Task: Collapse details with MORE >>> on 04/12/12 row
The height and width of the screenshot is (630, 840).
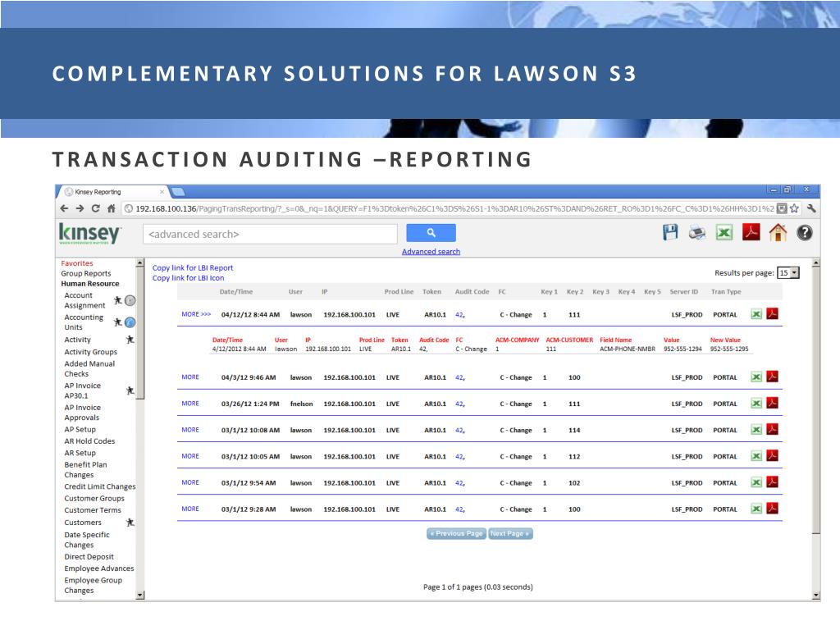Action: [x=196, y=314]
